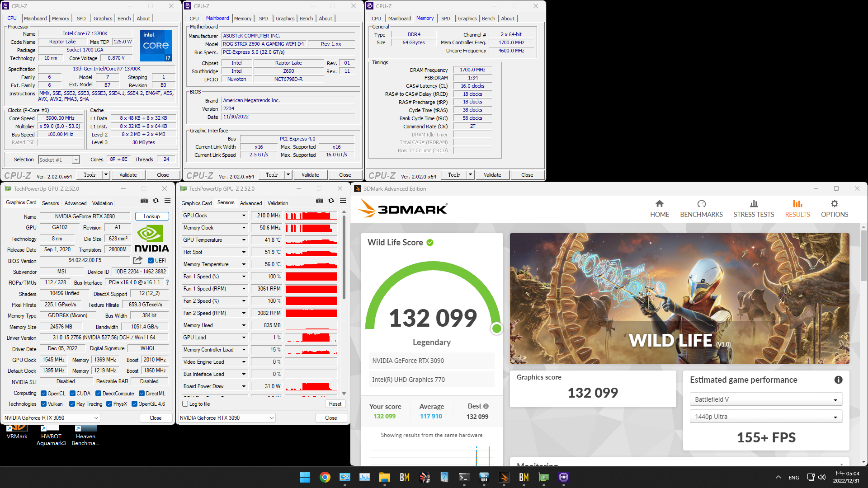Toggle the CUDA checkbox
Viewport: 868px width, 488px height.
coord(72,394)
